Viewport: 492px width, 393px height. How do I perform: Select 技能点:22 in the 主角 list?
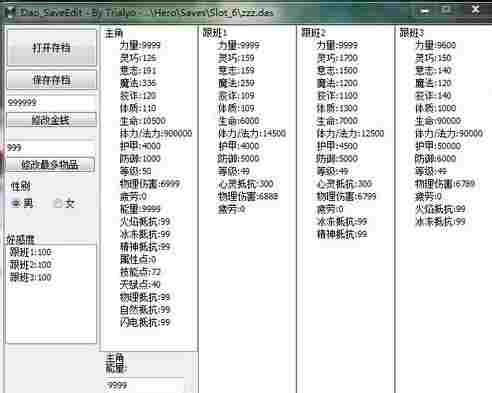coord(140,272)
